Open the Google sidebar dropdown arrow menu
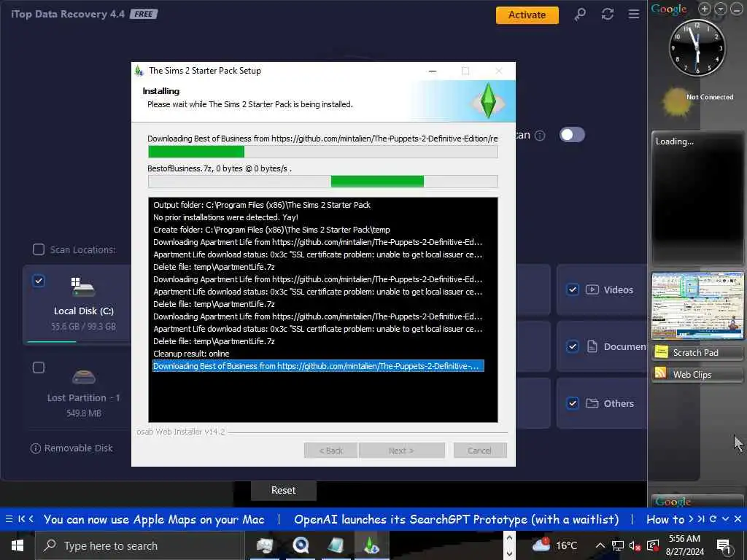 pos(720,9)
